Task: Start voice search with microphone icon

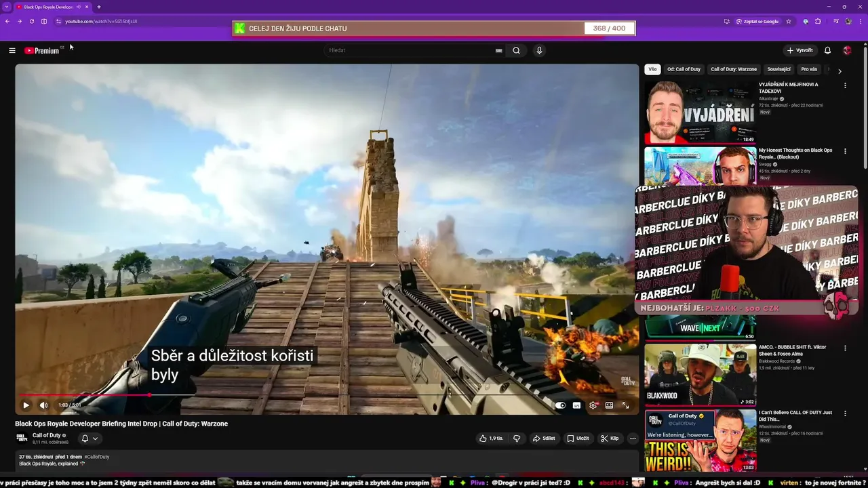Action: tap(539, 50)
